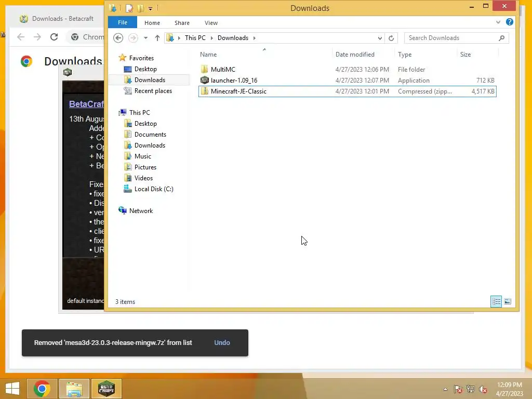Open Pictures folder in navigation pane
This screenshot has height=399, width=532.
click(x=145, y=167)
